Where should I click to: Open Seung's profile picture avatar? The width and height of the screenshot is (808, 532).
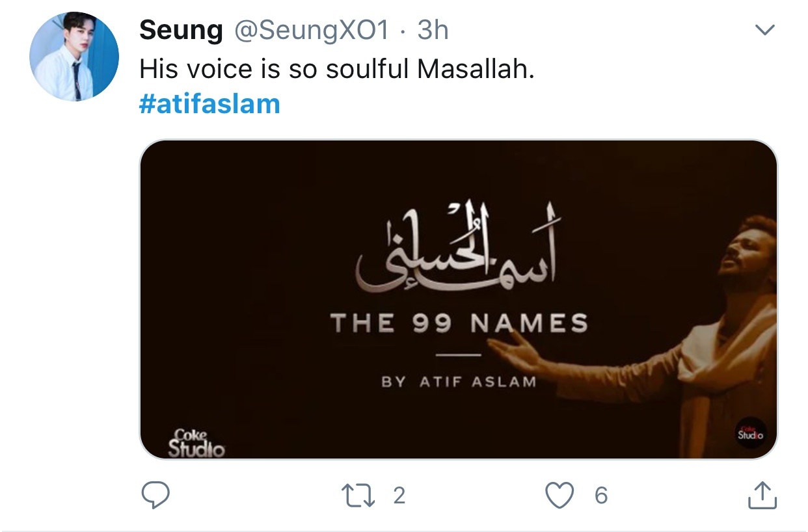click(74, 56)
